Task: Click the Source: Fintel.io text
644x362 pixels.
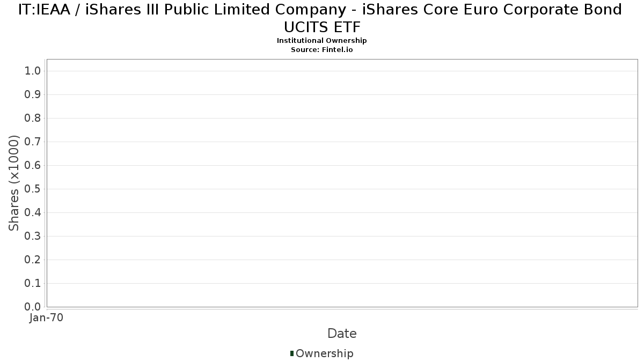Action: pos(321,49)
